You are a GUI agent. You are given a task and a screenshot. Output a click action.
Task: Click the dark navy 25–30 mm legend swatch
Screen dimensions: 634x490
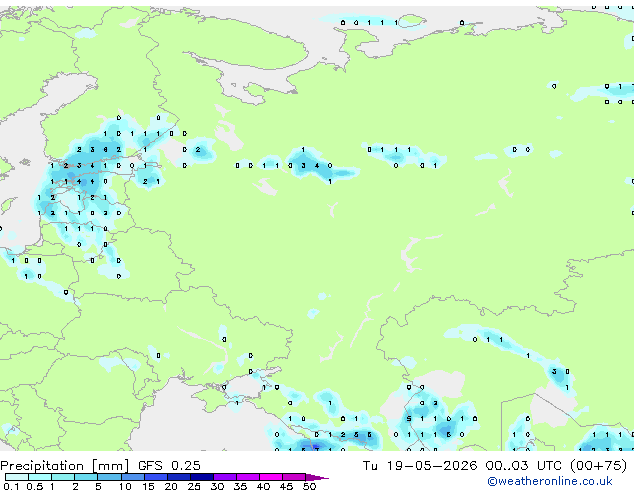coord(201,477)
